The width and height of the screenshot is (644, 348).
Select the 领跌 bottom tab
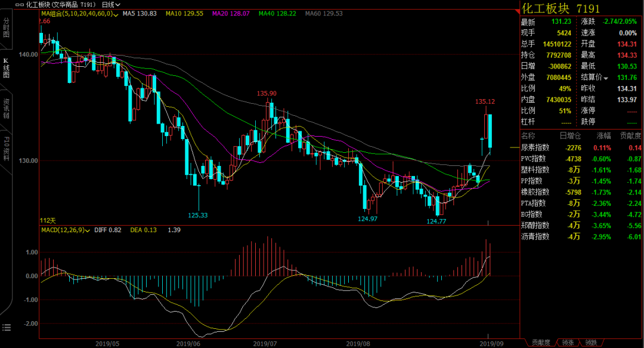coord(591,343)
